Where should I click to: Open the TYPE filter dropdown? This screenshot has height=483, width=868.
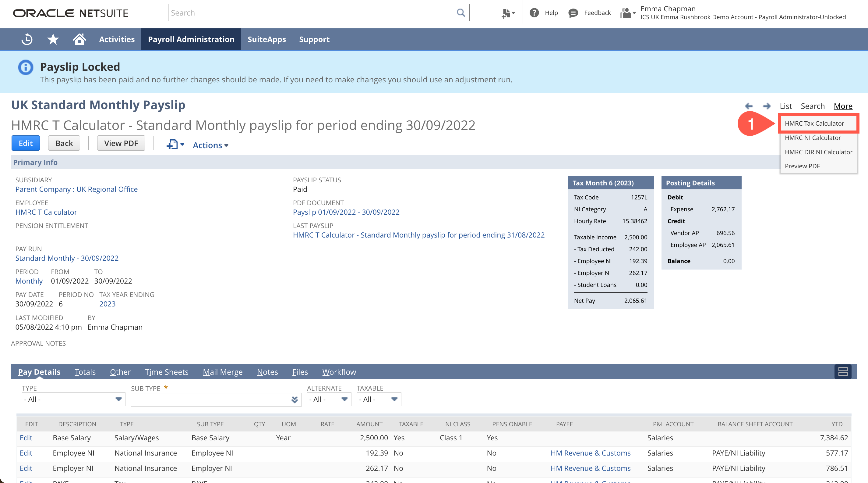(x=118, y=399)
